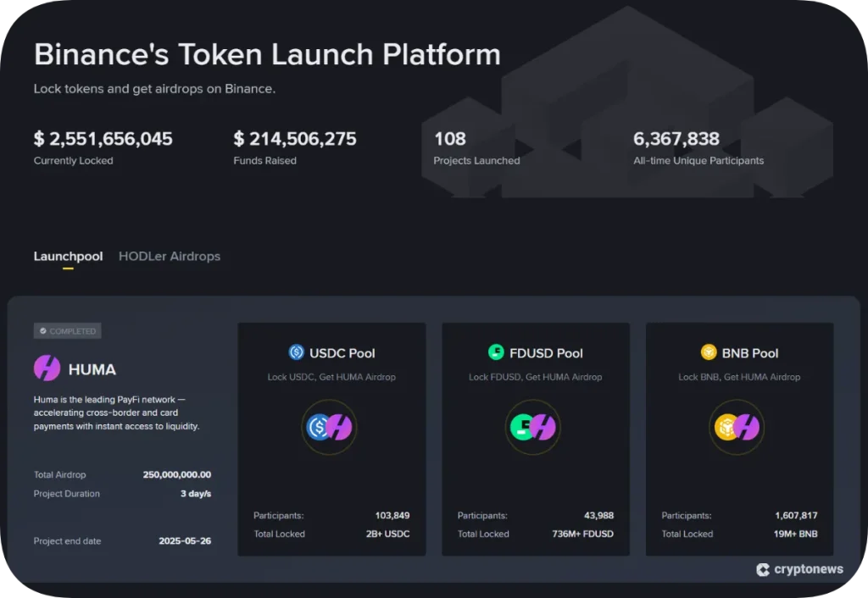Open the BNB Pool card title
Image resolution: width=868 pixels, height=598 pixels.
pos(750,353)
